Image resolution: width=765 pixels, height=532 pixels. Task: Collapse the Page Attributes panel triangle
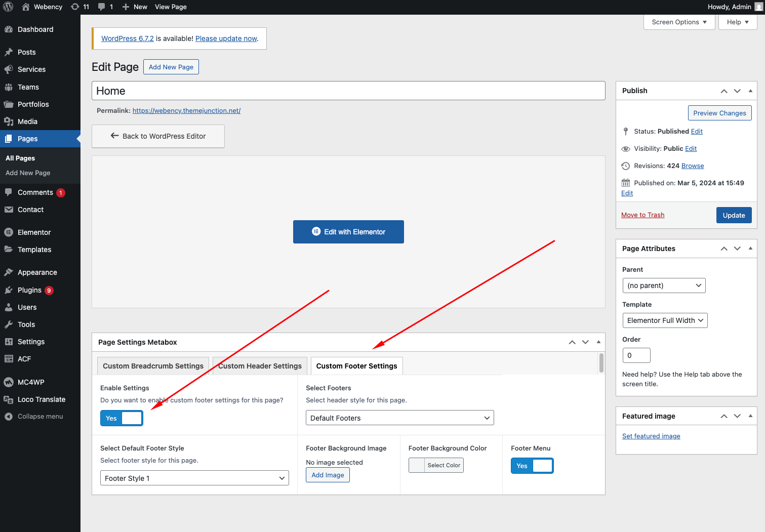pyautogui.click(x=750, y=248)
